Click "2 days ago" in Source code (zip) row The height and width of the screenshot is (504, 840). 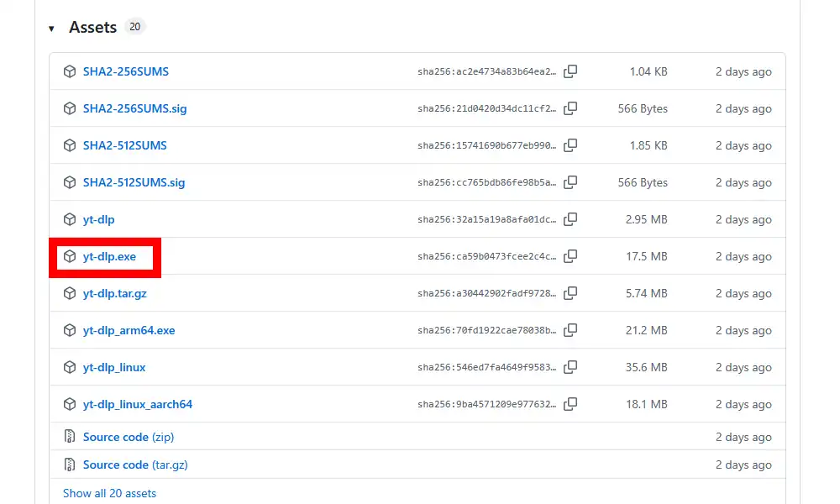click(x=743, y=437)
